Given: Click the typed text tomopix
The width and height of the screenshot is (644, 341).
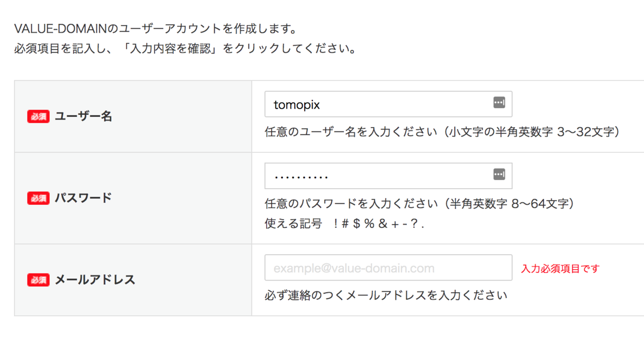Looking at the screenshot, I should (296, 105).
